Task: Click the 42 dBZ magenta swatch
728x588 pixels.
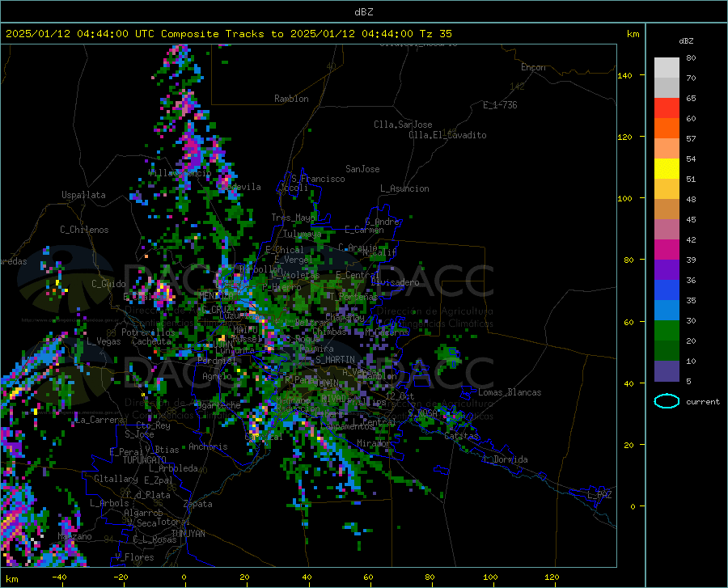Action: [667, 250]
